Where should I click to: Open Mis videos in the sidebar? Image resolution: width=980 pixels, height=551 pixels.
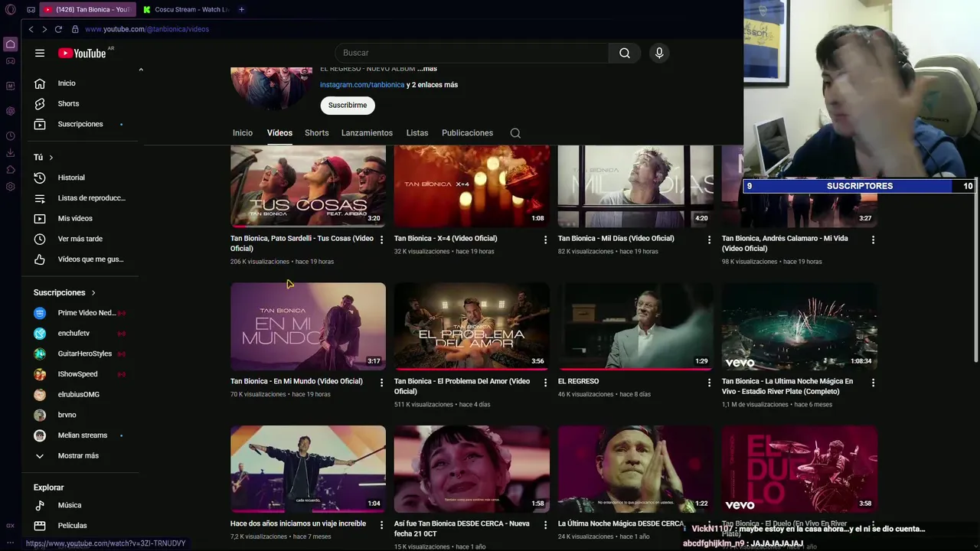tap(83, 218)
